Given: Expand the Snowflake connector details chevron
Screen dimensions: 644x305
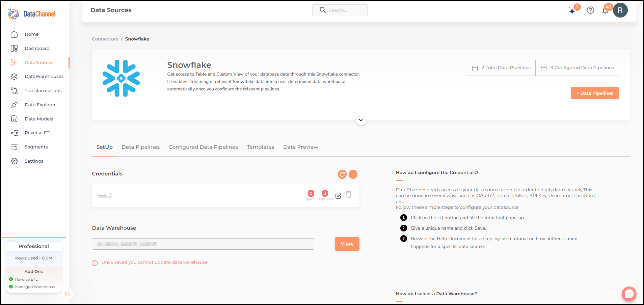Looking at the screenshot, I should pos(361,120).
